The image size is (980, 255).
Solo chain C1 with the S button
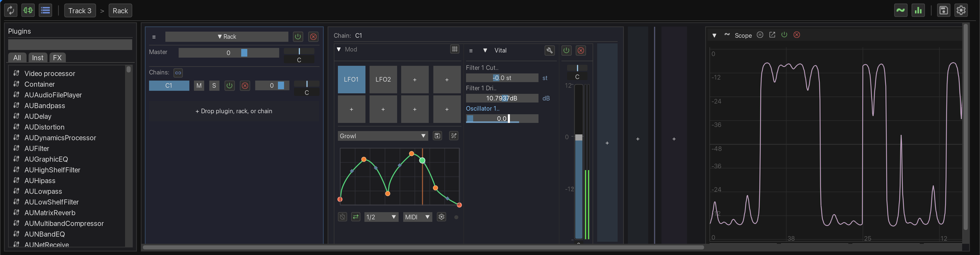coord(214,85)
